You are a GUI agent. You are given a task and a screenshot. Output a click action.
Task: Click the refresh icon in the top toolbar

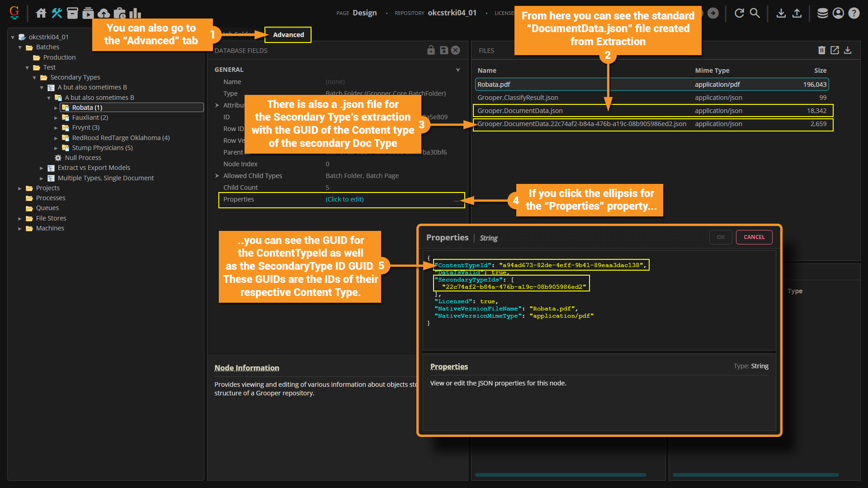pyautogui.click(x=739, y=13)
